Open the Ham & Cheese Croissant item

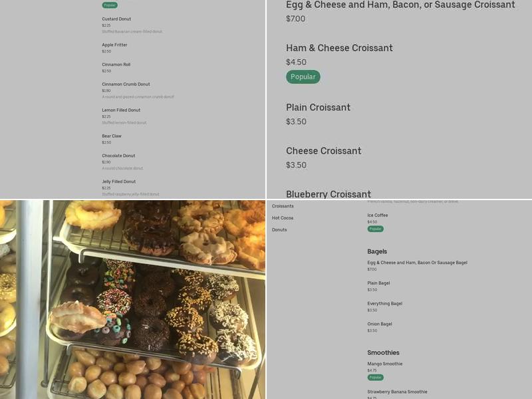[338, 48]
